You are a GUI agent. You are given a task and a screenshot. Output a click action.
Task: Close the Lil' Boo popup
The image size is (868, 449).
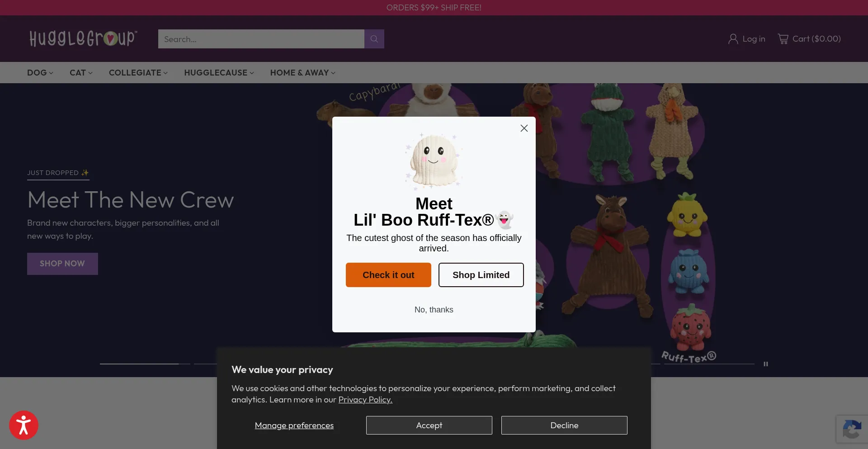(x=524, y=128)
